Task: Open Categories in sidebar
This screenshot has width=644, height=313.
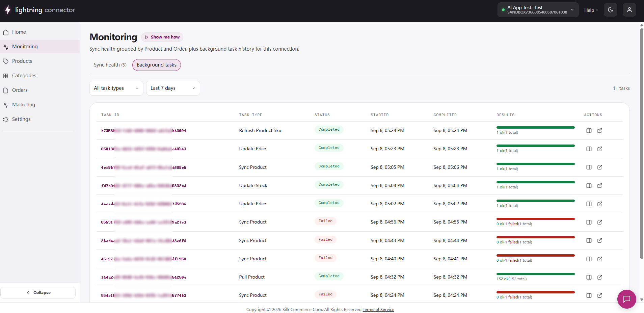Action: click(x=40, y=76)
